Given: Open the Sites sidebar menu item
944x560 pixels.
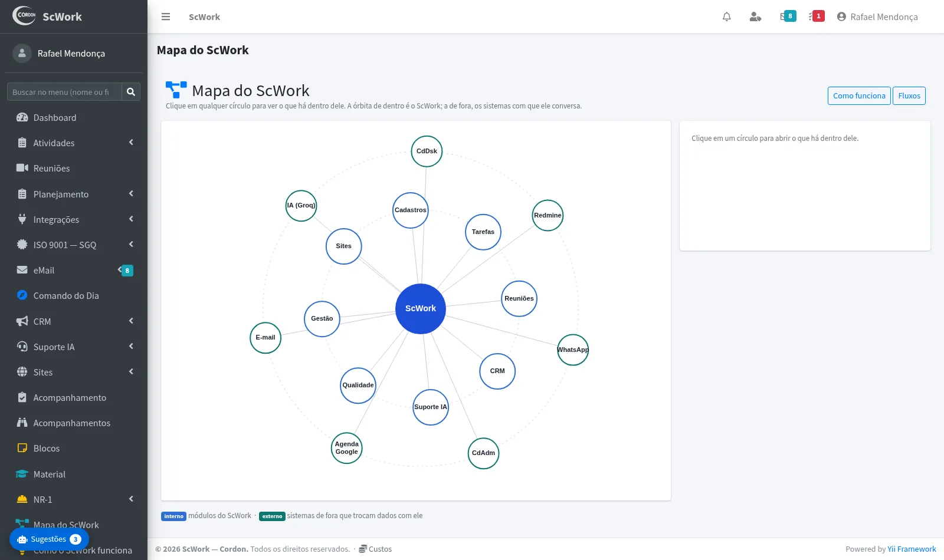Looking at the screenshot, I should 74,372.
